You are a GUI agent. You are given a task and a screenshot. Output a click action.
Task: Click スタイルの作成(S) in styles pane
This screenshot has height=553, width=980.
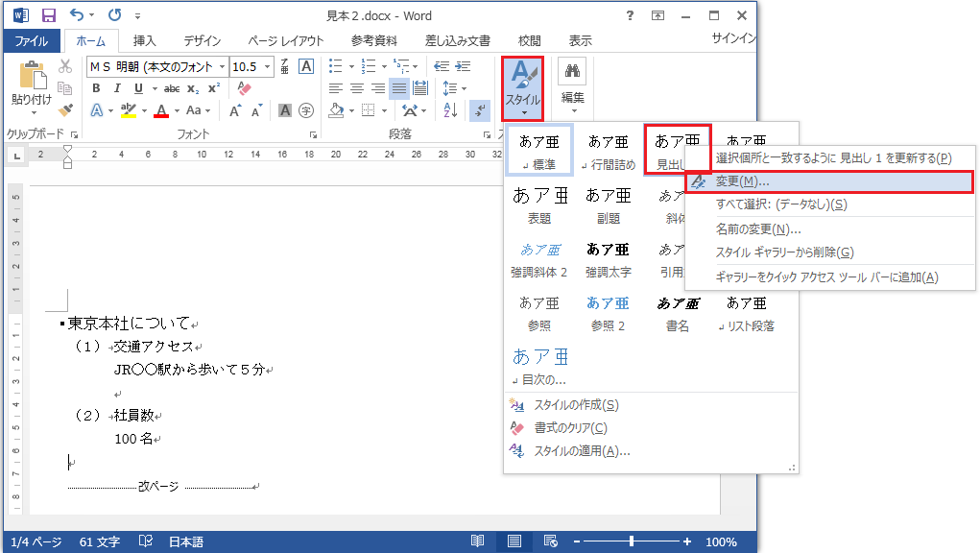pyautogui.click(x=576, y=405)
